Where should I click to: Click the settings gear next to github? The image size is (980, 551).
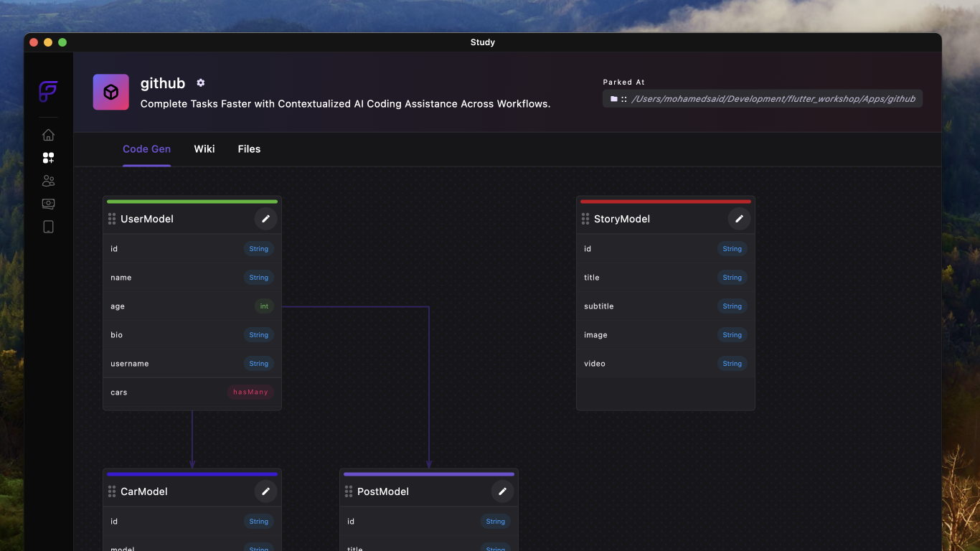point(201,83)
